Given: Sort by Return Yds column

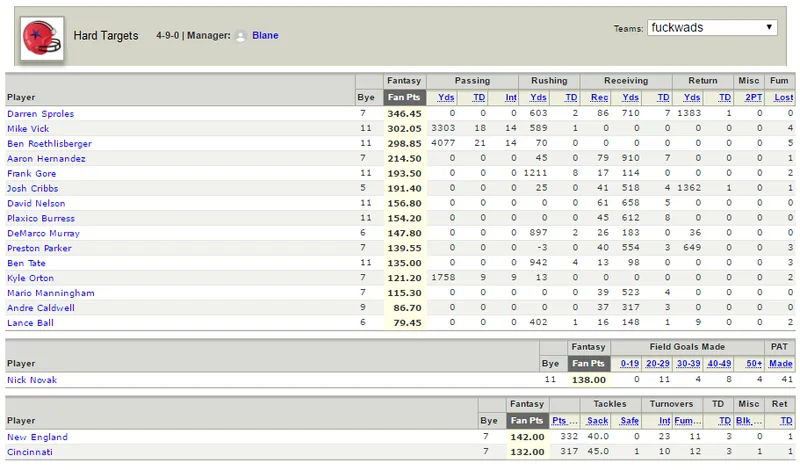Looking at the screenshot, I should (692, 97).
